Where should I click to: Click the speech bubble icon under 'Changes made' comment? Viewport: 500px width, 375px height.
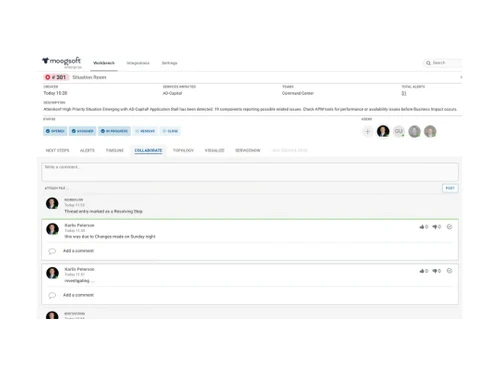point(52,251)
